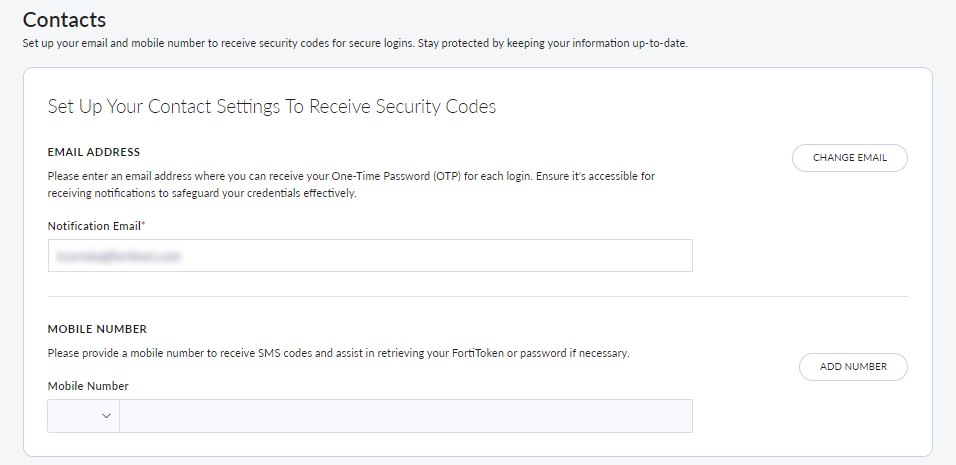Viewport: 956px width, 465px height.
Task: Click the Notification Email field label
Action: point(94,226)
